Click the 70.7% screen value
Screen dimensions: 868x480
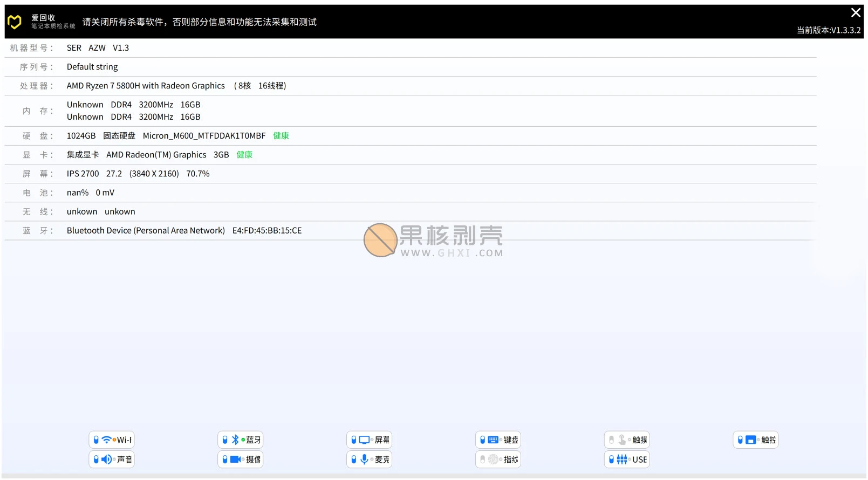(198, 174)
